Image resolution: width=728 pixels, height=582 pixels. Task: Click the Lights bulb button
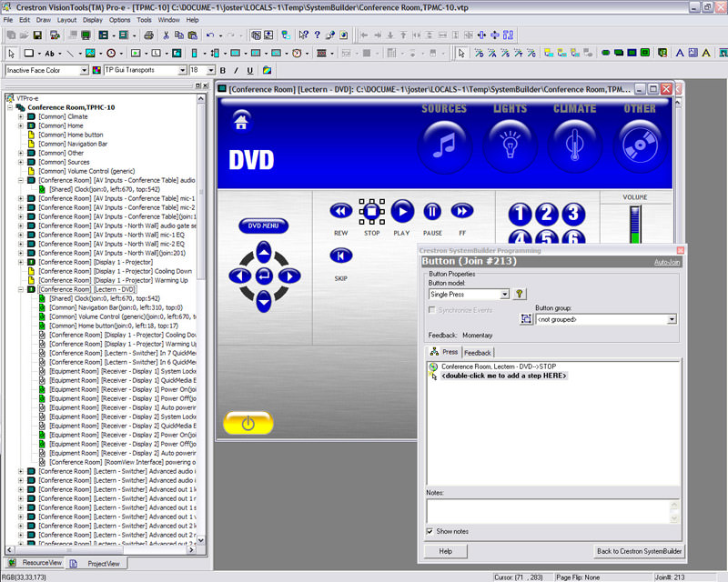pos(510,145)
